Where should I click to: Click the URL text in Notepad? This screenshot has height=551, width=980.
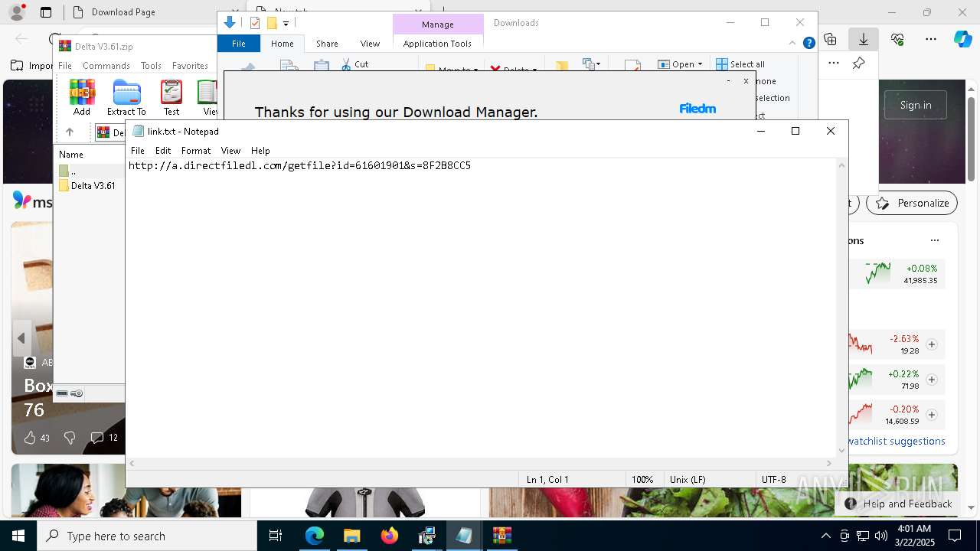coord(299,165)
